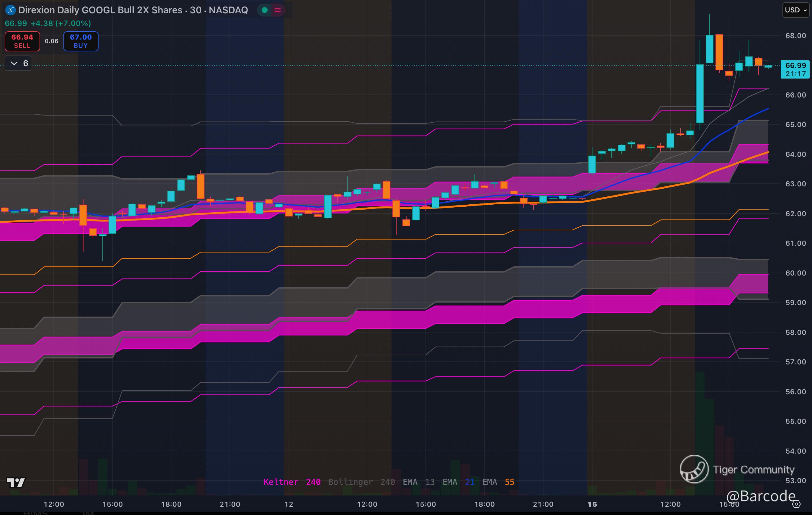This screenshot has width=812, height=515.
Task: Click the Tiger Community logo watermark
Action: (694, 469)
